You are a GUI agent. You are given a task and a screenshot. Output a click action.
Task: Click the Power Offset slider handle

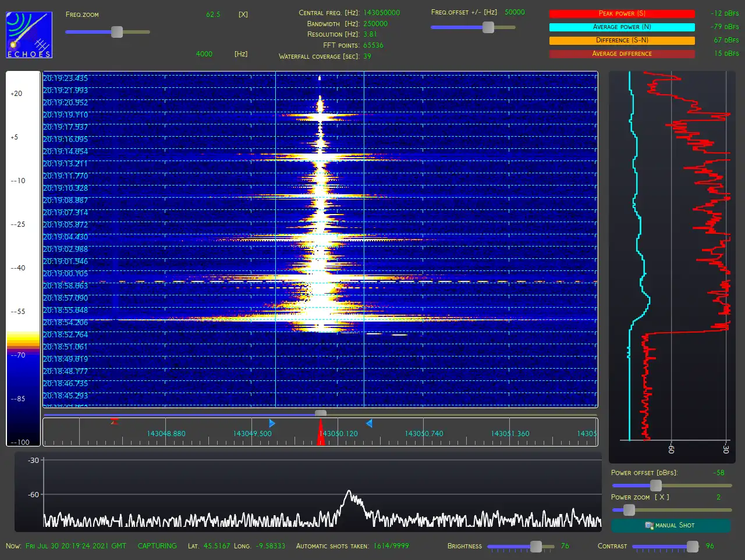656,486
